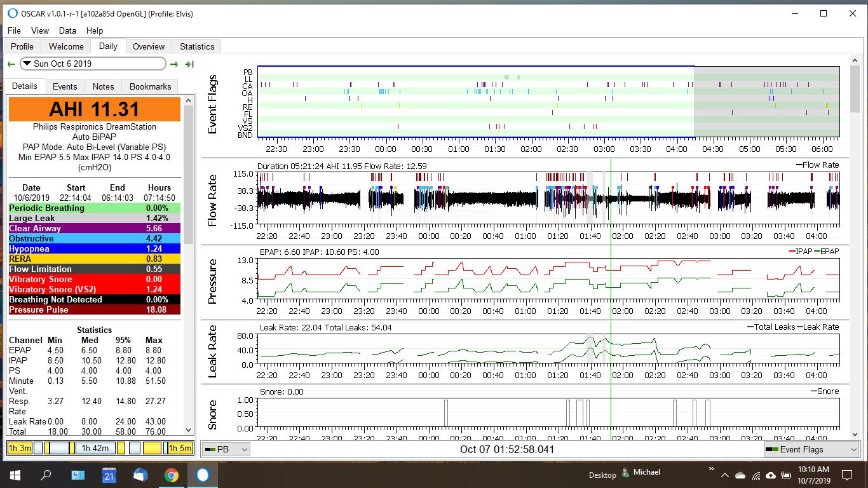Open Windows Start menu
This screenshot has width=868, height=488.
coord(15,475)
